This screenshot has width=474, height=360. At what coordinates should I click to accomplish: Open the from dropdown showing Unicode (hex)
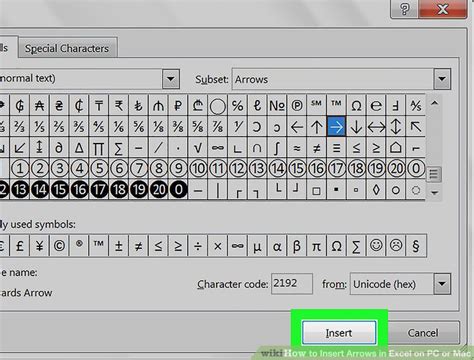pyautogui.click(x=442, y=284)
